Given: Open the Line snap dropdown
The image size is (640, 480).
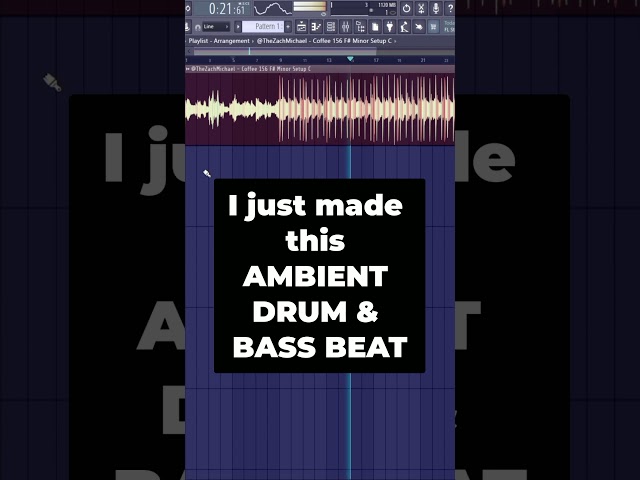Looking at the screenshot, I should [x=216, y=27].
